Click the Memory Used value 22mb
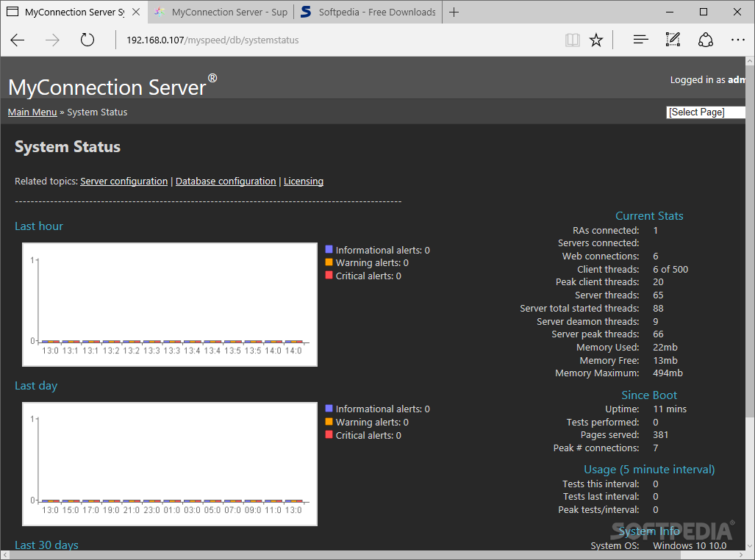Image resolution: width=755 pixels, height=560 pixels. click(665, 347)
